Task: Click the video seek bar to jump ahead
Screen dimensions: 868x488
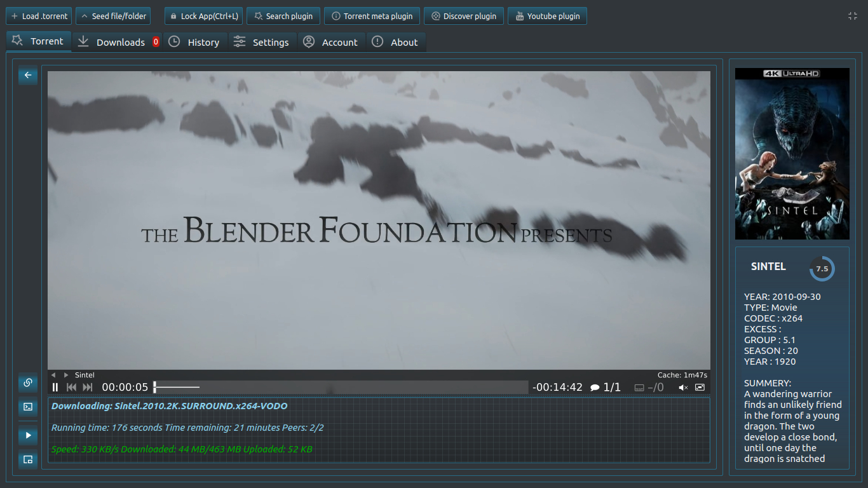Action: (341, 387)
